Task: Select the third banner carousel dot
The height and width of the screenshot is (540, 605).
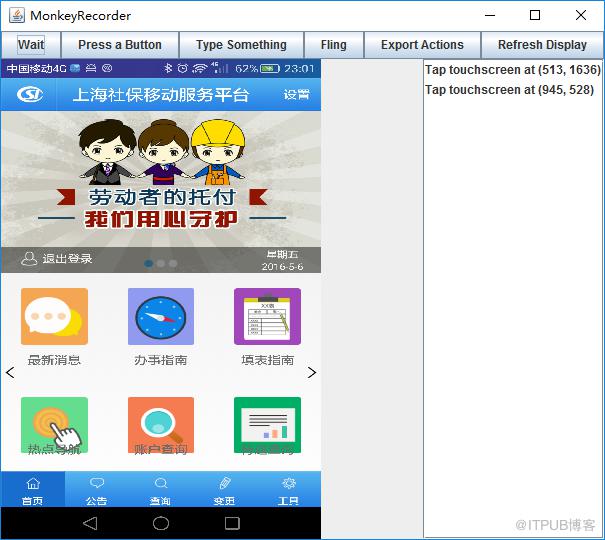Action: pyautogui.click(x=173, y=263)
